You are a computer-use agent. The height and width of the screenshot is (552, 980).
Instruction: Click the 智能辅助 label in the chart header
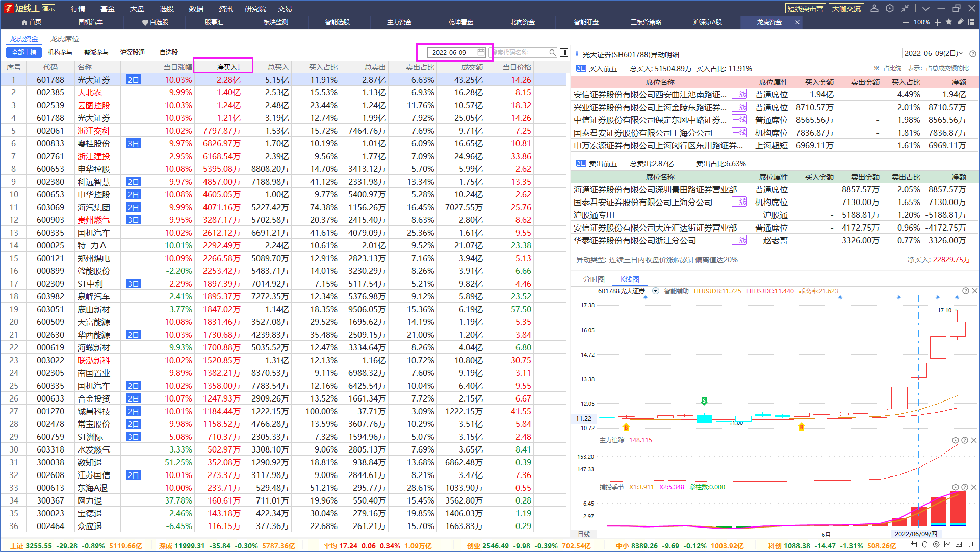point(676,291)
